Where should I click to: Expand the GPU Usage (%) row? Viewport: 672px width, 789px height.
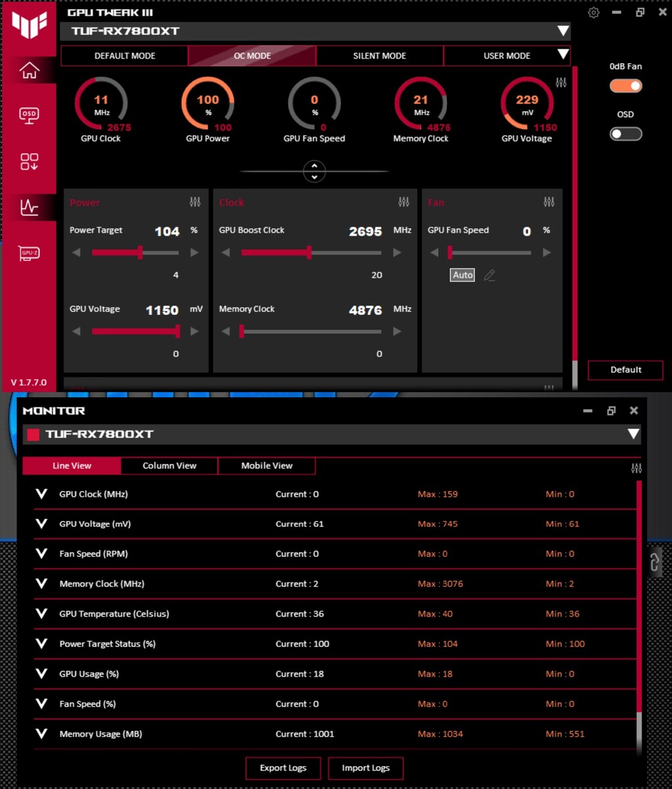pyautogui.click(x=41, y=674)
